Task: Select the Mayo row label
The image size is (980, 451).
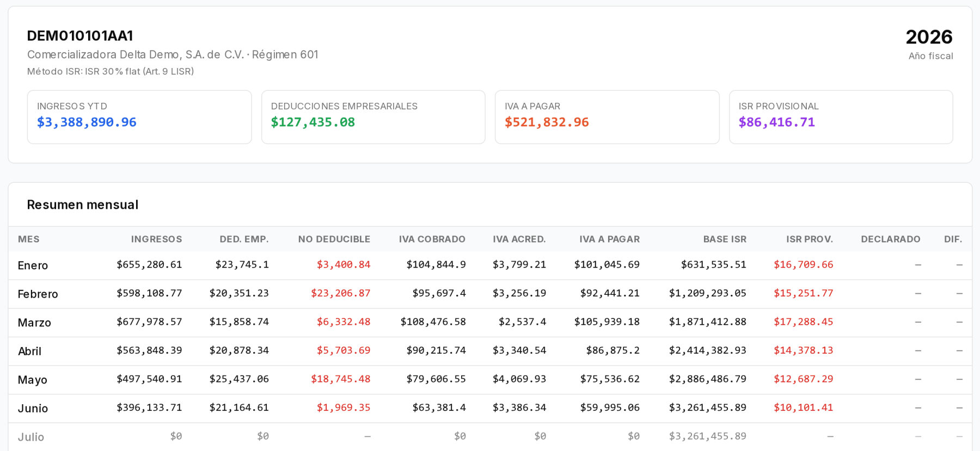Action: pos(32,380)
